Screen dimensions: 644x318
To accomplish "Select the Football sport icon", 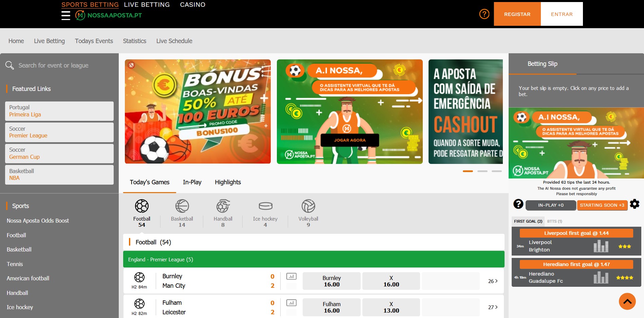I will click(x=142, y=206).
